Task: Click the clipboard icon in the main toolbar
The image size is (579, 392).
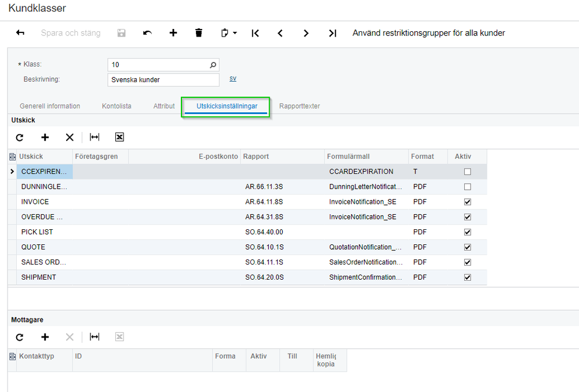Action: (x=224, y=33)
